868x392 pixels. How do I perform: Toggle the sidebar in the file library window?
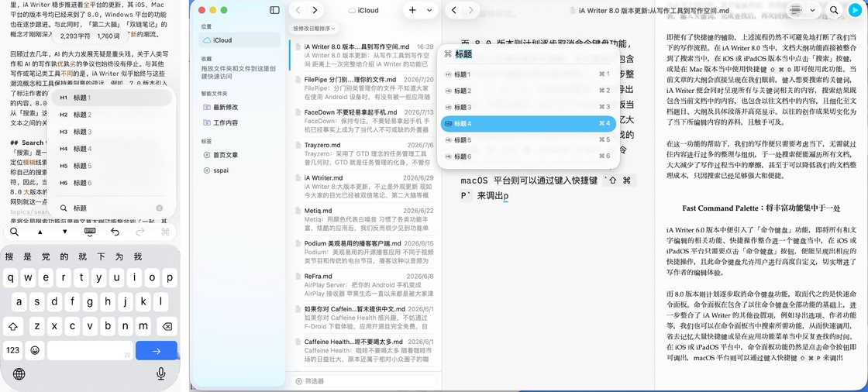point(274,10)
